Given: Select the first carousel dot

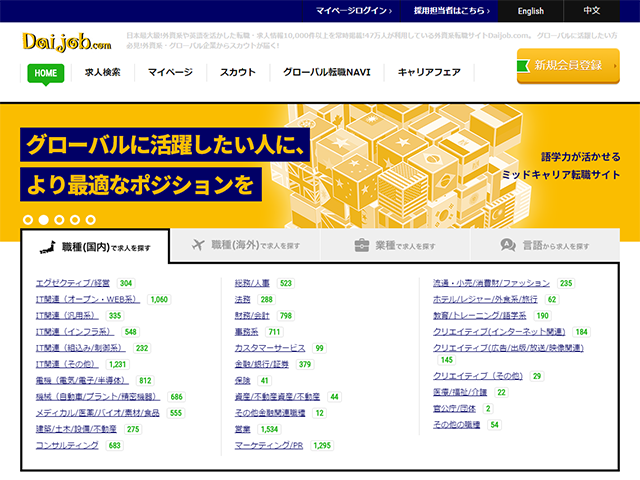Looking at the screenshot, I should [28, 220].
